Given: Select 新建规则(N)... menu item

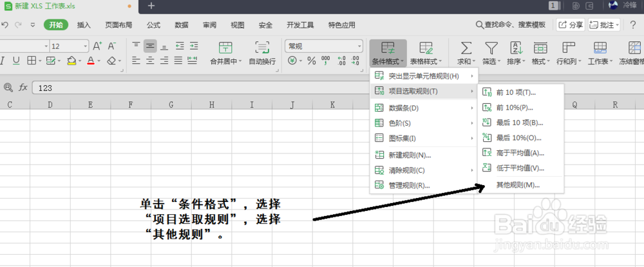Looking at the screenshot, I should (424, 155).
